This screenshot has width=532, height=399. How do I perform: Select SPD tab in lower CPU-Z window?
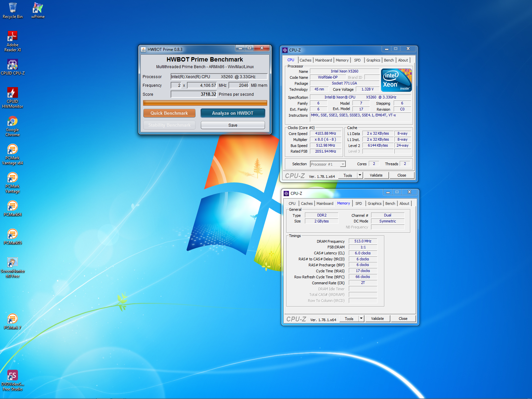tap(359, 203)
